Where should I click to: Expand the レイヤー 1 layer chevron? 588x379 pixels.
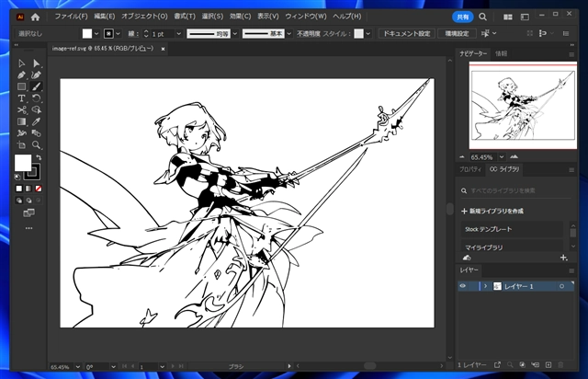484,286
